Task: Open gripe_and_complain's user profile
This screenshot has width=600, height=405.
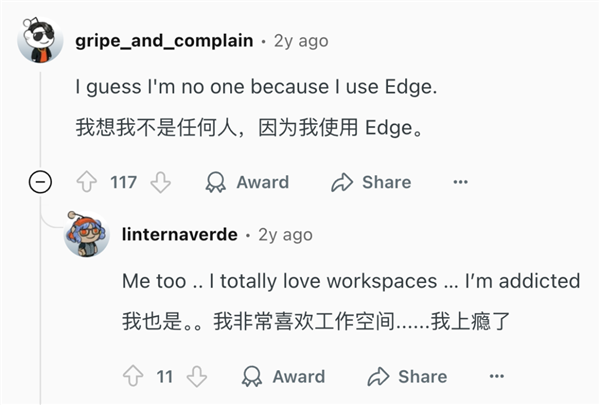Action: pos(164,41)
